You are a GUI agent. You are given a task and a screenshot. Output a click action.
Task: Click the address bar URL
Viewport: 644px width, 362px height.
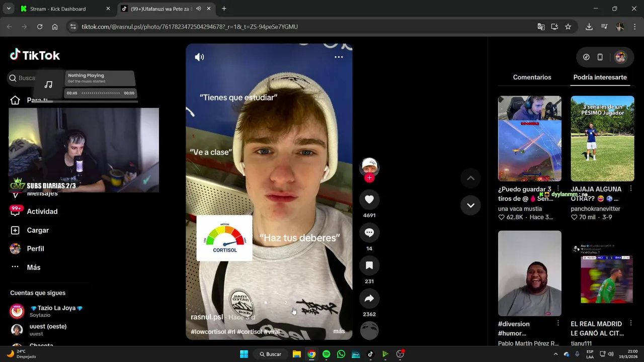click(x=190, y=27)
